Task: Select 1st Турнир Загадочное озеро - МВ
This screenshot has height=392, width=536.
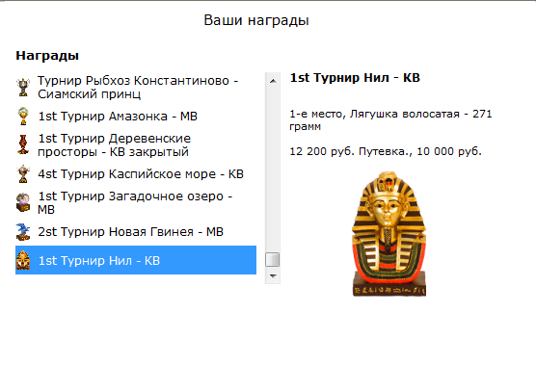Action: point(136,202)
